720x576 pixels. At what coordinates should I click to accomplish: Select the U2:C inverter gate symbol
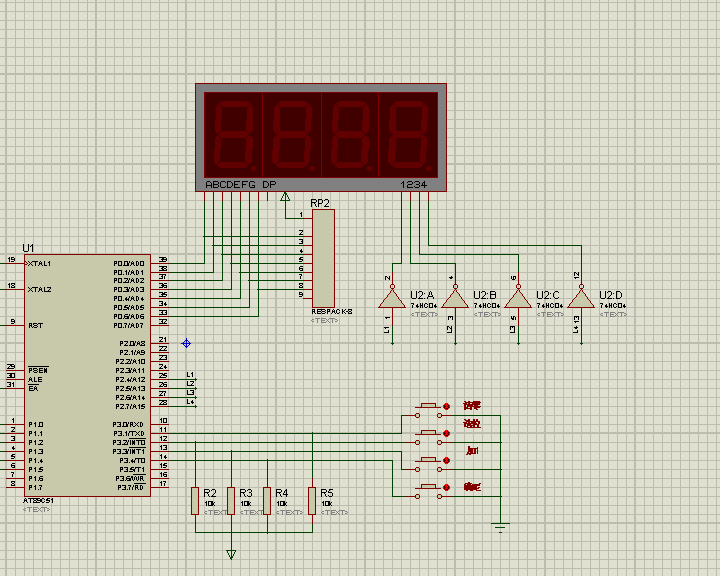(518, 298)
